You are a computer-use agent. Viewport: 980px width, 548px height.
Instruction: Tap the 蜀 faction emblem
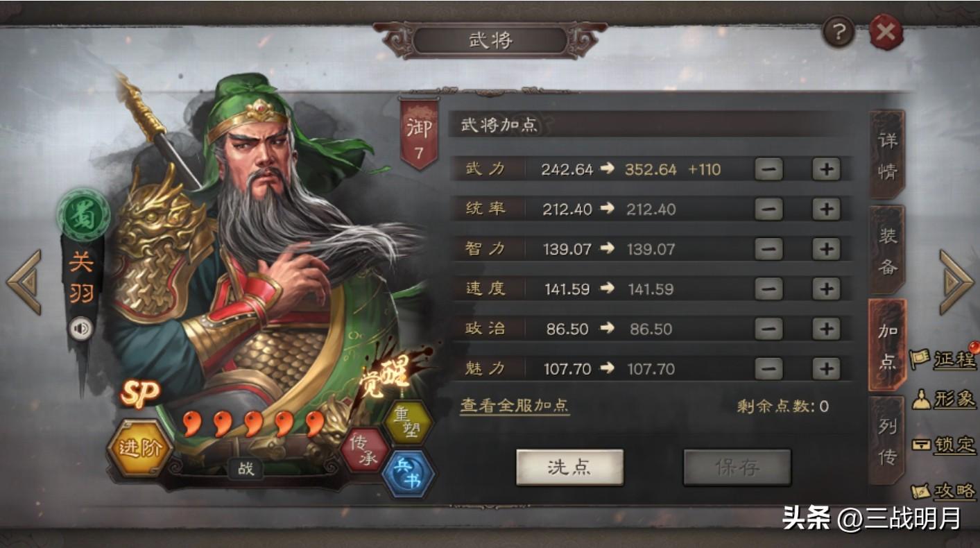pos(83,216)
